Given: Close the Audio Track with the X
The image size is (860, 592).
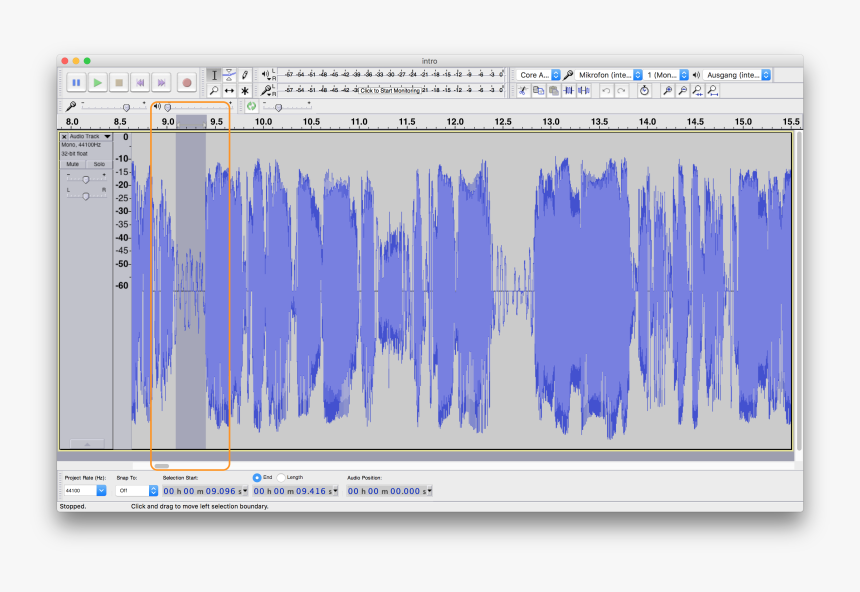Looking at the screenshot, I should (64, 136).
